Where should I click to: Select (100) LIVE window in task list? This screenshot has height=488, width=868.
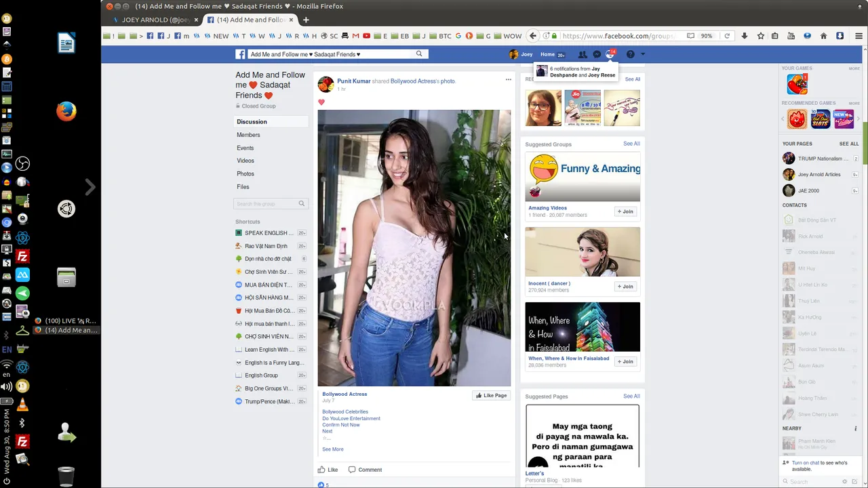[66, 321]
